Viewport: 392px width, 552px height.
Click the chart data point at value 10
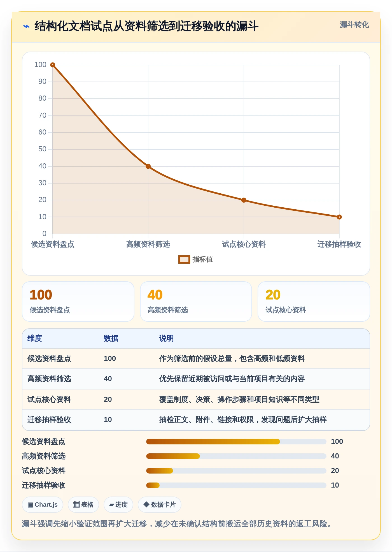339,217
